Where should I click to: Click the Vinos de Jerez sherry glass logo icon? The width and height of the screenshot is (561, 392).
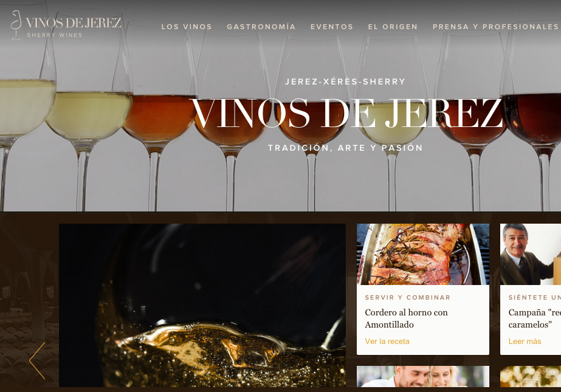pyautogui.click(x=16, y=25)
